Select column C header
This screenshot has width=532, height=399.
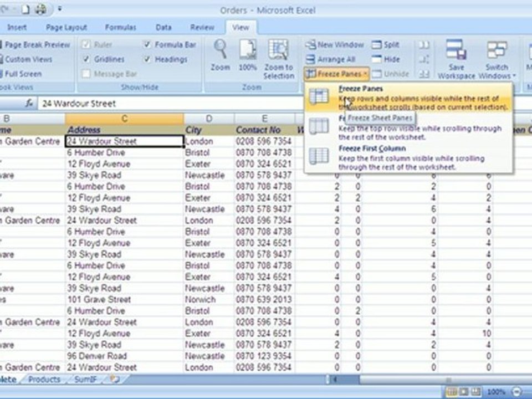tap(125, 119)
